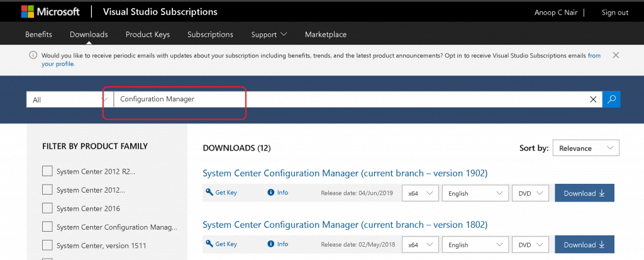Open the 'from your profile' link
This screenshot has width=644, height=260.
pos(594,55)
